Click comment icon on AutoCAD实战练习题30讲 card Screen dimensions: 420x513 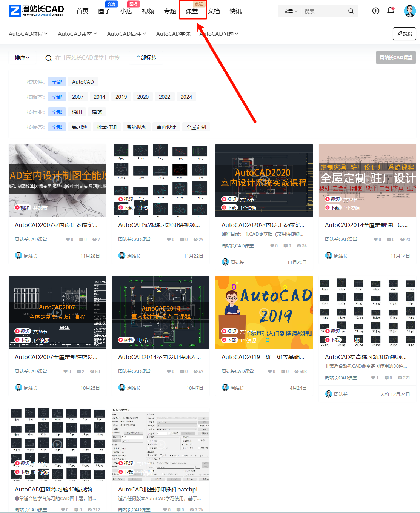point(182,239)
